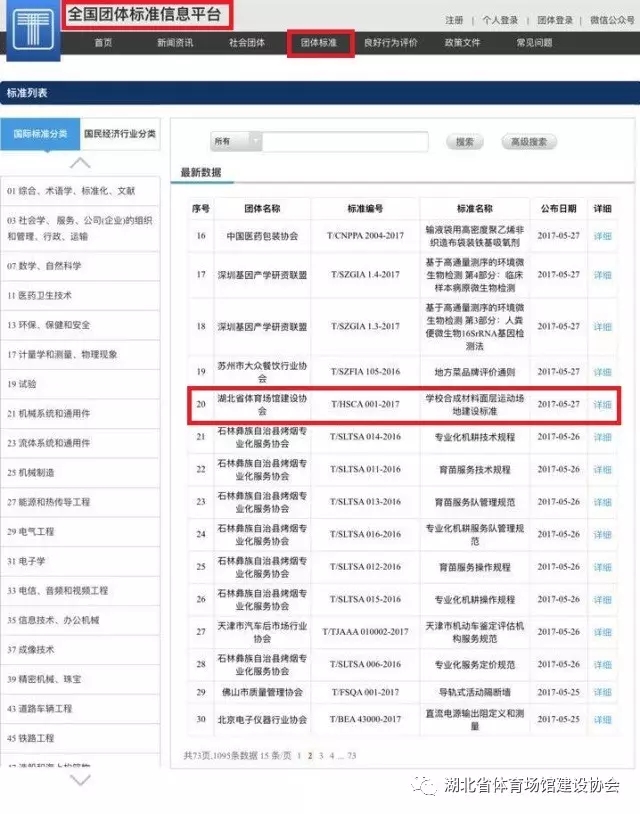
Task: Select category 11 医药卫生技术
Action: point(54,296)
